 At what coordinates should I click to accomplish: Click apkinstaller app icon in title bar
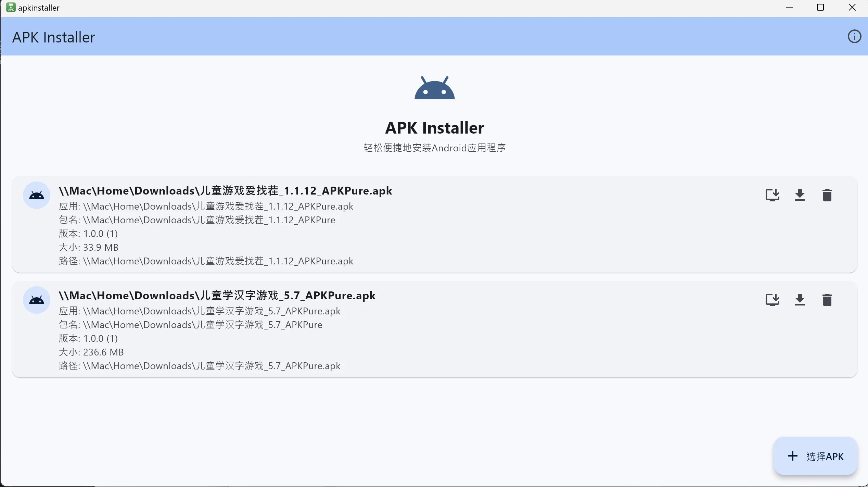pyautogui.click(x=11, y=8)
